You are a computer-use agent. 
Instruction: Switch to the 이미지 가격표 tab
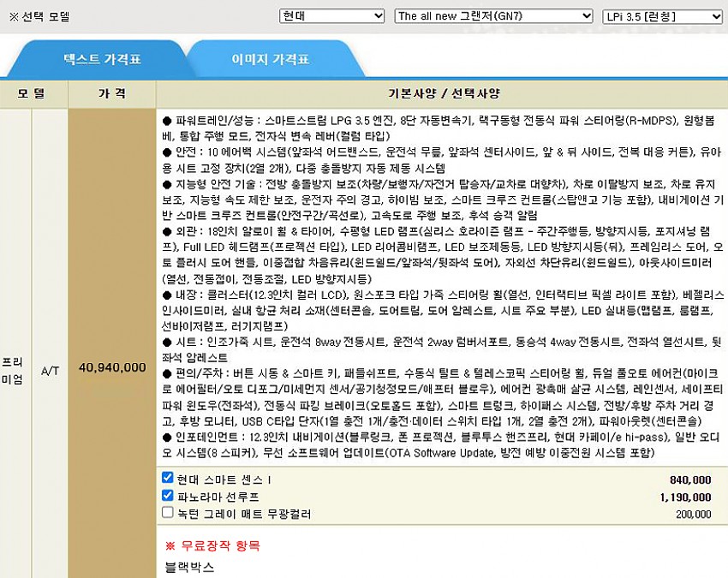tap(271, 60)
